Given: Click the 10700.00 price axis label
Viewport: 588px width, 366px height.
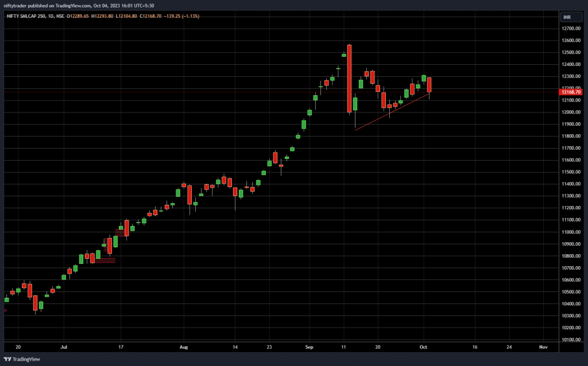Looking at the screenshot, I should pyautogui.click(x=571, y=268).
